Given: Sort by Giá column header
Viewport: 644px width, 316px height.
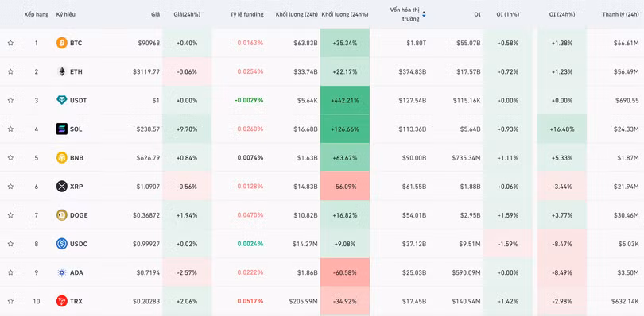Looking at the screenshot, I should [x=155, y=14].
